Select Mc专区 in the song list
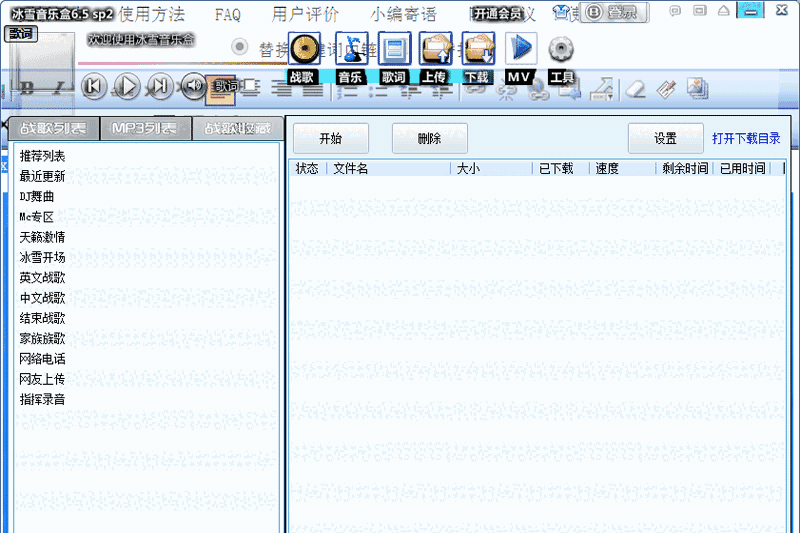This screenshot has height=533, width=800. 37,217
